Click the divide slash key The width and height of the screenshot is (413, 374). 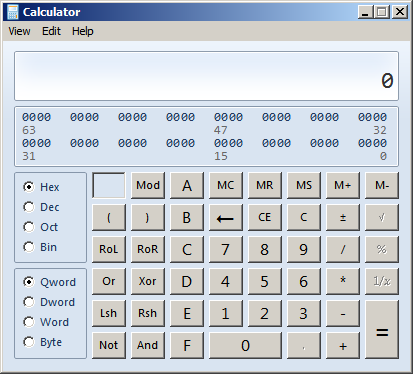pyautogui.click(x=343, y=249)
